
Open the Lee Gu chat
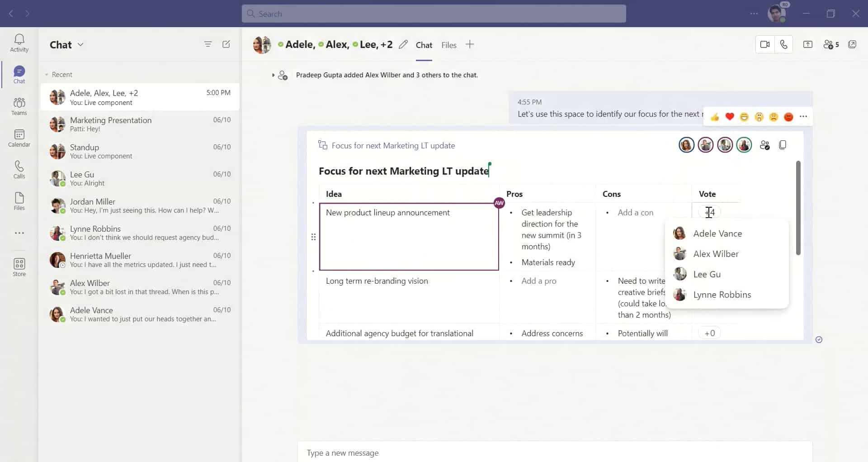pyautogui.click(x=140, y=178)
